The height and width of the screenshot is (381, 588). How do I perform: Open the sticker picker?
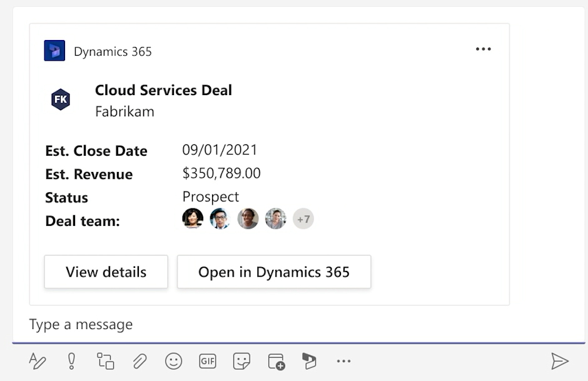[241, 361]
